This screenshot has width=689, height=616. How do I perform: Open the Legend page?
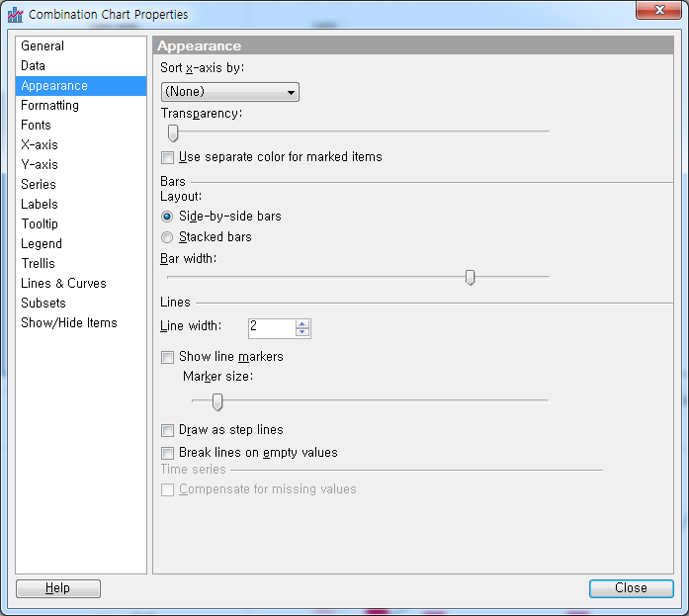[x=81, y=244]
